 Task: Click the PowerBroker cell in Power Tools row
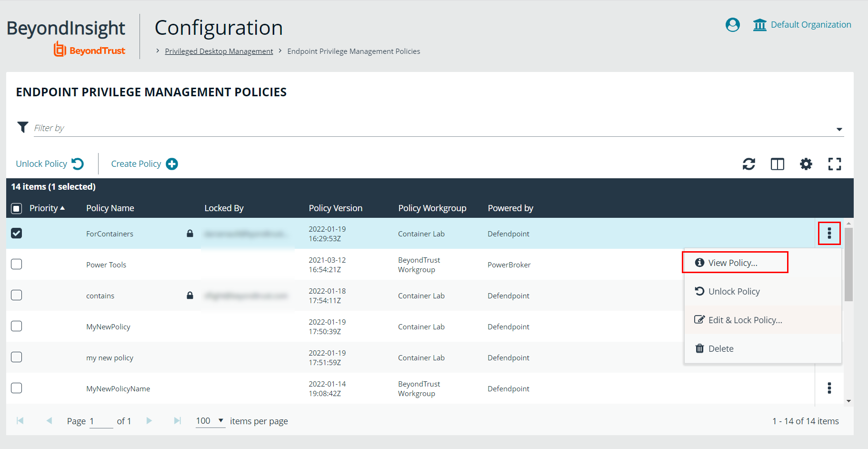(509, 265)
